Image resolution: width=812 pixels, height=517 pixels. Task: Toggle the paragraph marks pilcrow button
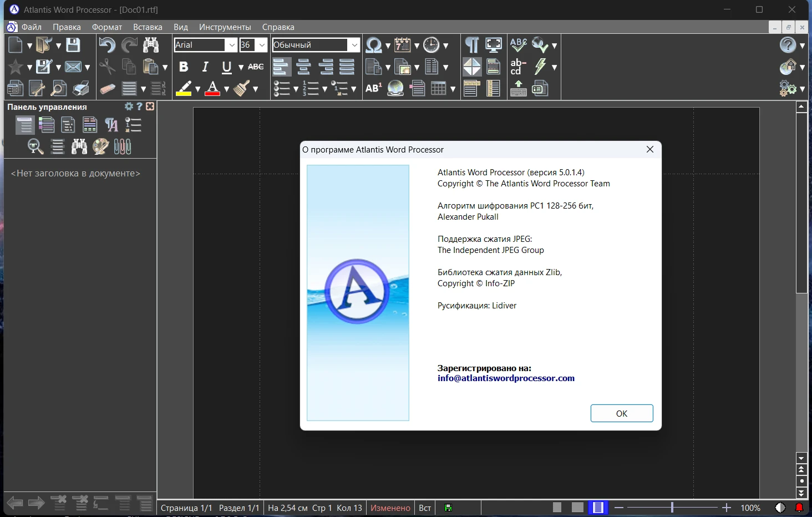click(x=471, y=45)
